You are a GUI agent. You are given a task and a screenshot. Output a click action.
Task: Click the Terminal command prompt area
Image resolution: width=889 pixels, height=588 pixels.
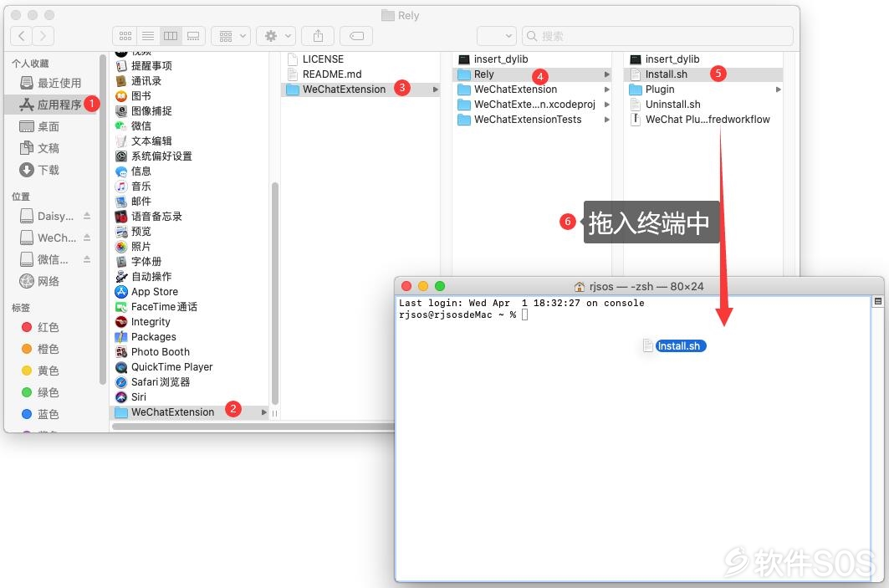click(x=524, y=314)
